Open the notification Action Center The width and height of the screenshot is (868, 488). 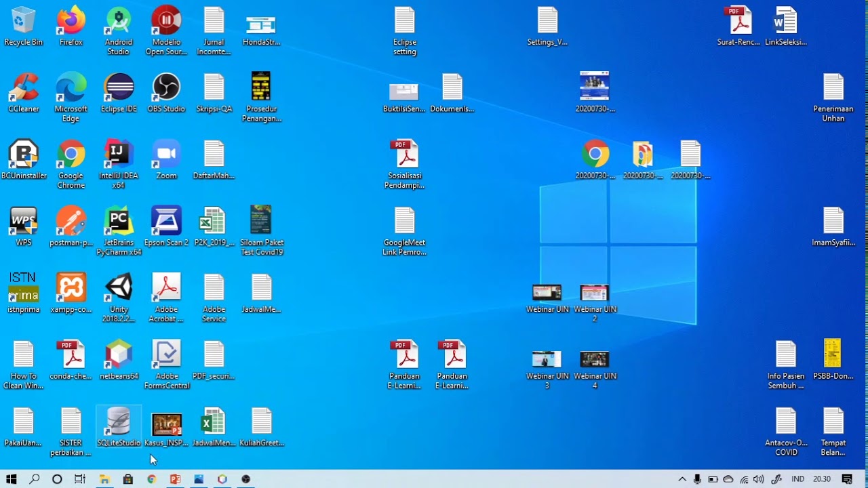(847, 479)
